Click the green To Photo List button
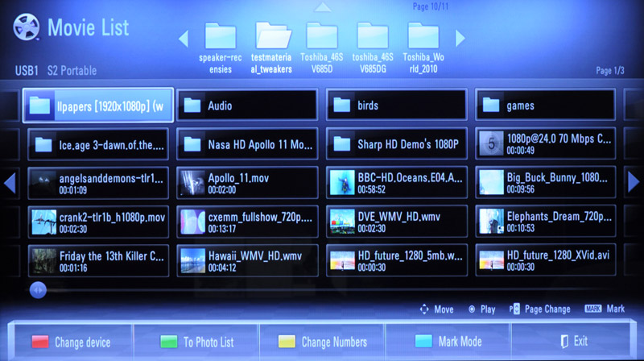Screen dimensions: 644x361 [x=196, y=342]
